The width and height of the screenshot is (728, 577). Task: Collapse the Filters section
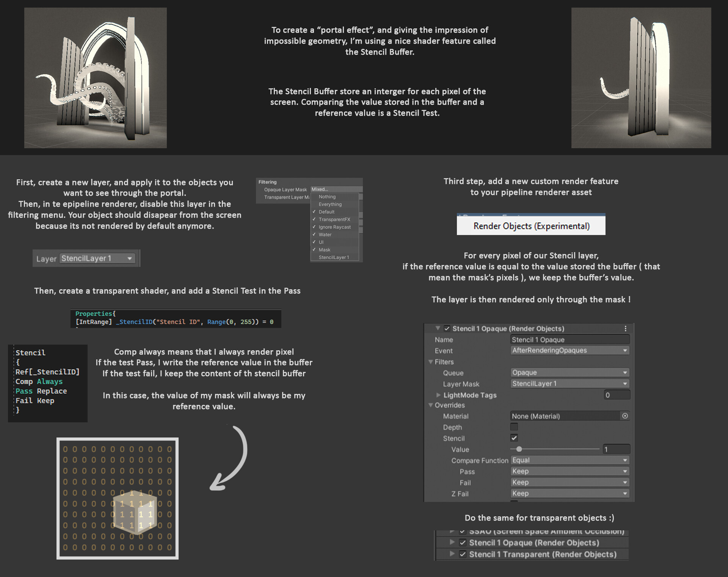(x=431, y=362)
